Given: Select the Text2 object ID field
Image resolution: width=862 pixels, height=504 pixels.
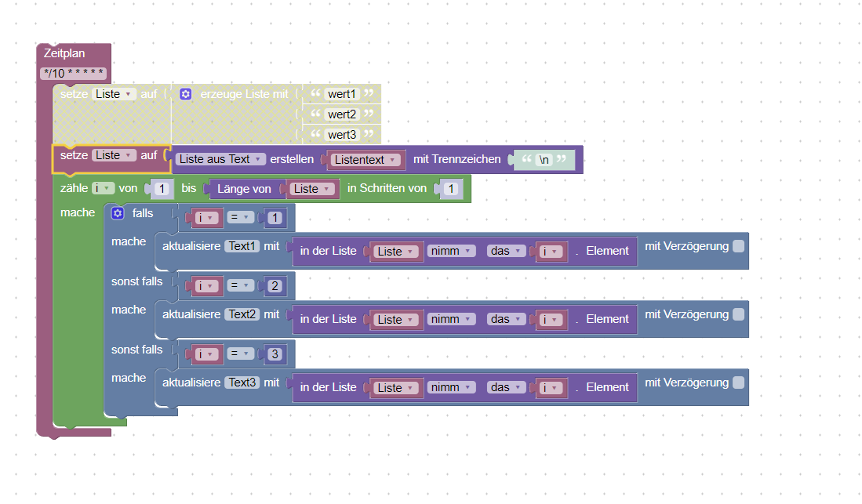Looking at the screenshot, I should [242, 314].
